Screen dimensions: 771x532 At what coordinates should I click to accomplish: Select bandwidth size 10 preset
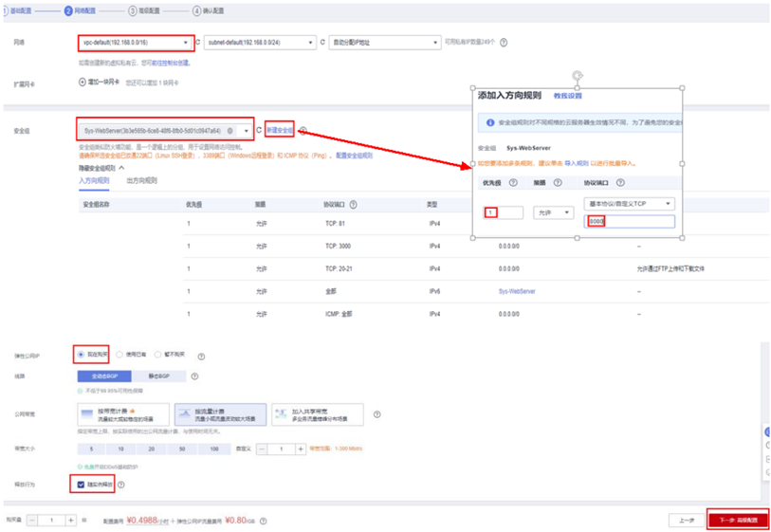tap(121, 449)
